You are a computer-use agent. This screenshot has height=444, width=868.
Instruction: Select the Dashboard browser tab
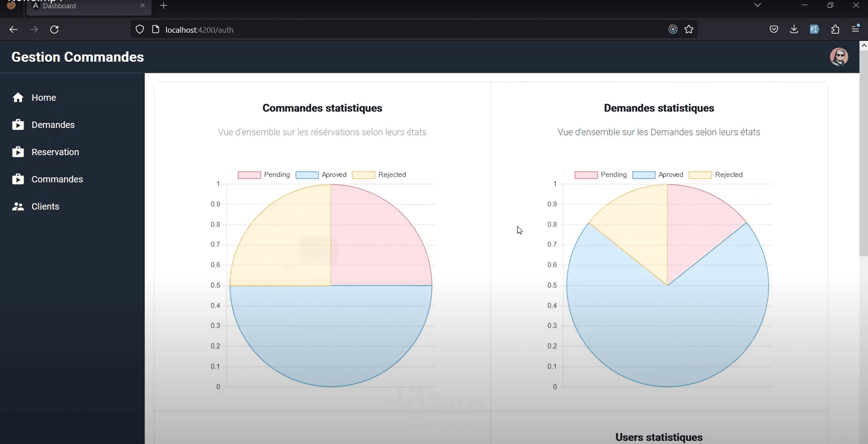click(89, 6)
